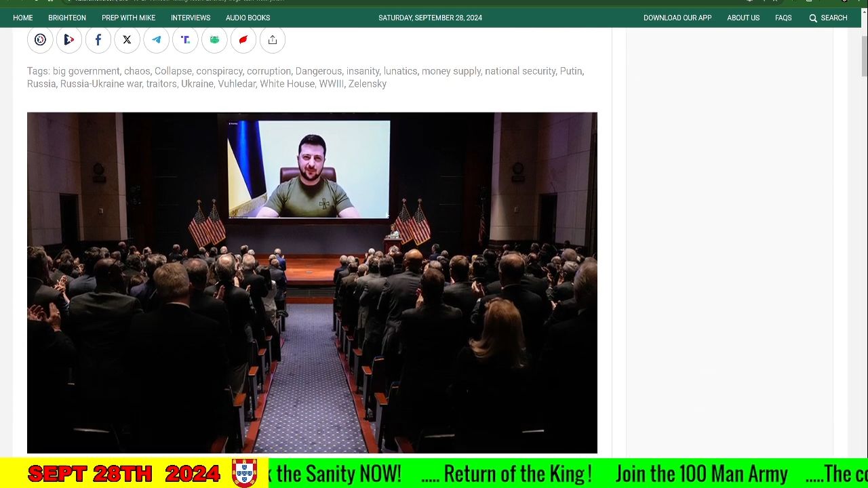
Task: Click DOWNLOAD OUR APP link
Action: pyautogui.click(x=677, y=18)
